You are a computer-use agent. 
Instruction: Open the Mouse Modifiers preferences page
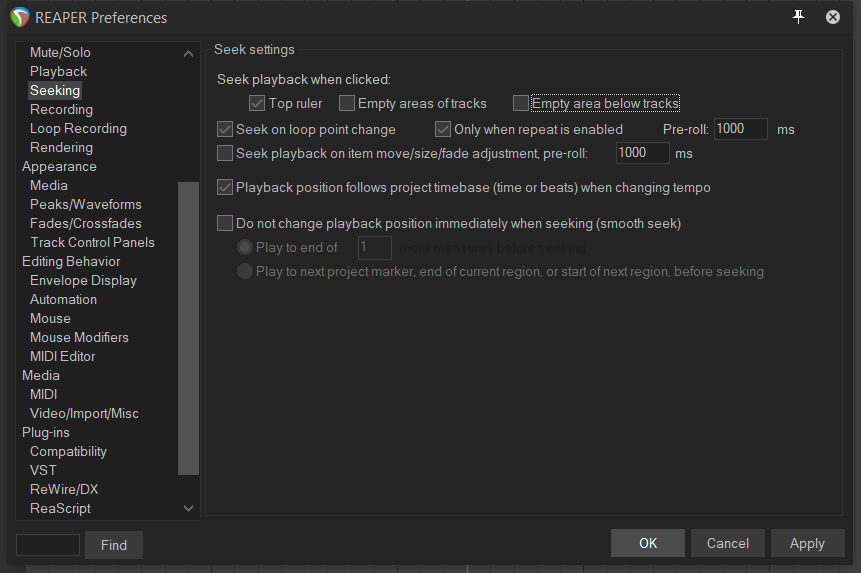coord(79,337)
